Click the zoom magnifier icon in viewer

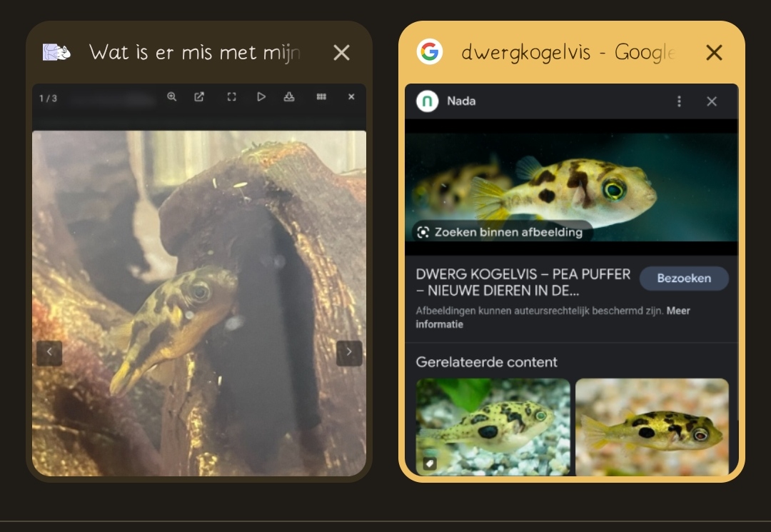(171, 97)
